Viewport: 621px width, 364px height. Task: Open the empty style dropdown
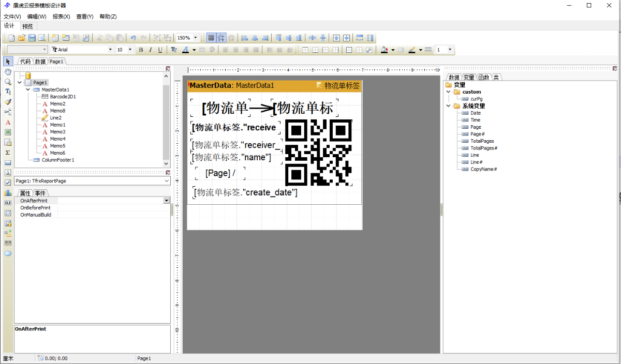[45, 50]
